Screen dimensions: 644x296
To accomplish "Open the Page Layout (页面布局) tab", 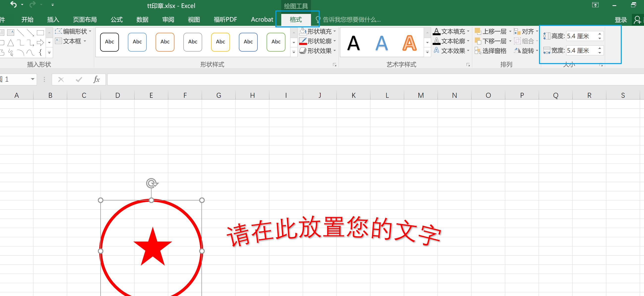I will [85, 20].
